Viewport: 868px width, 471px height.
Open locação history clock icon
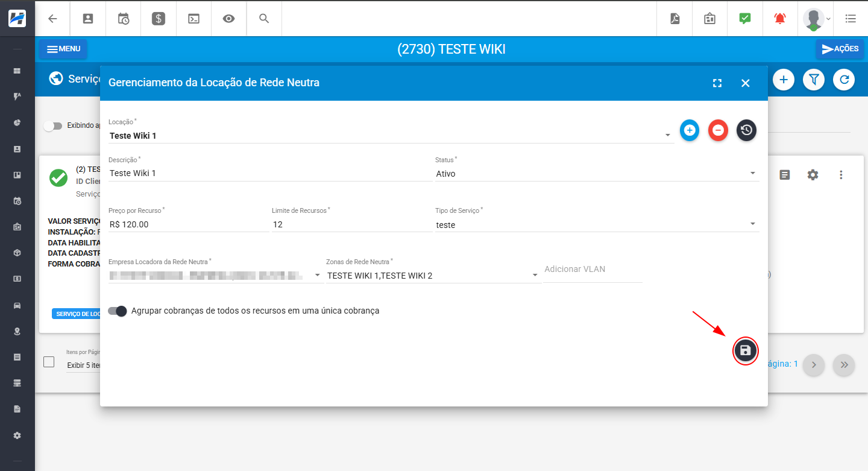(746, 130)
